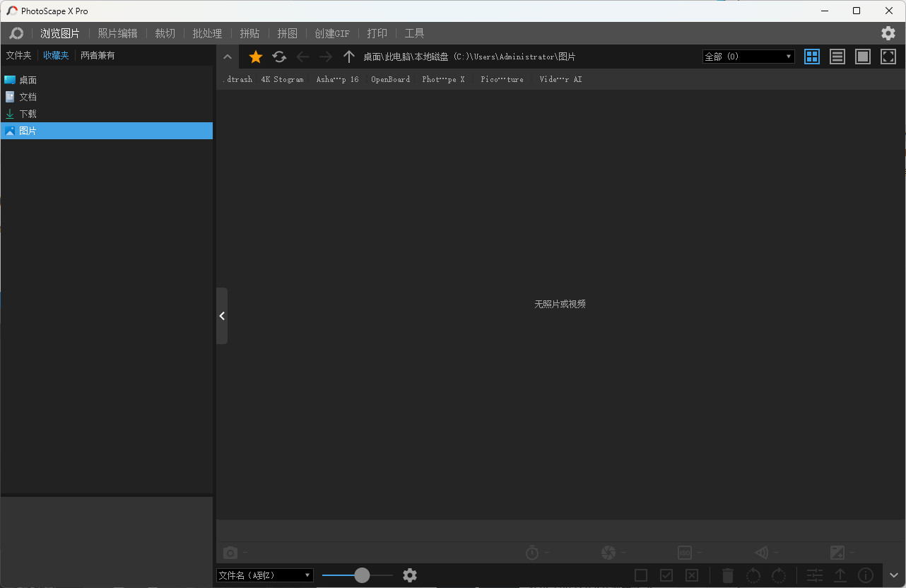Open the adjustments sliders icon
This screenshot has height=588, width=906.
[x=815, y=575]
